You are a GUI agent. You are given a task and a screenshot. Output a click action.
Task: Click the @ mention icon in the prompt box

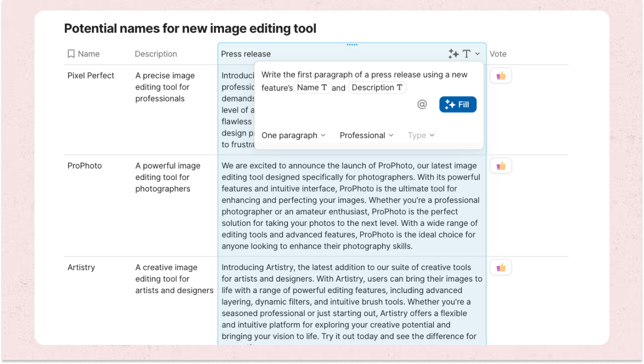pyautogui.click(x=422, y=104)
